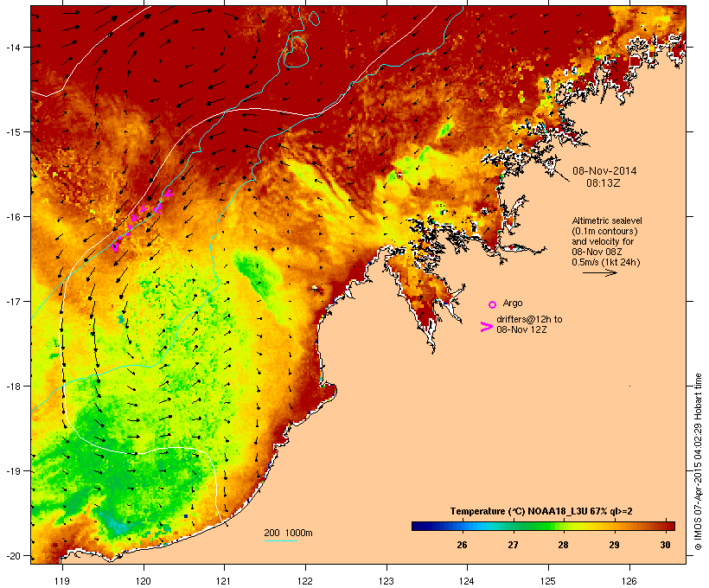Click the 'drifters@12h to' legend label

click(529, 319)
